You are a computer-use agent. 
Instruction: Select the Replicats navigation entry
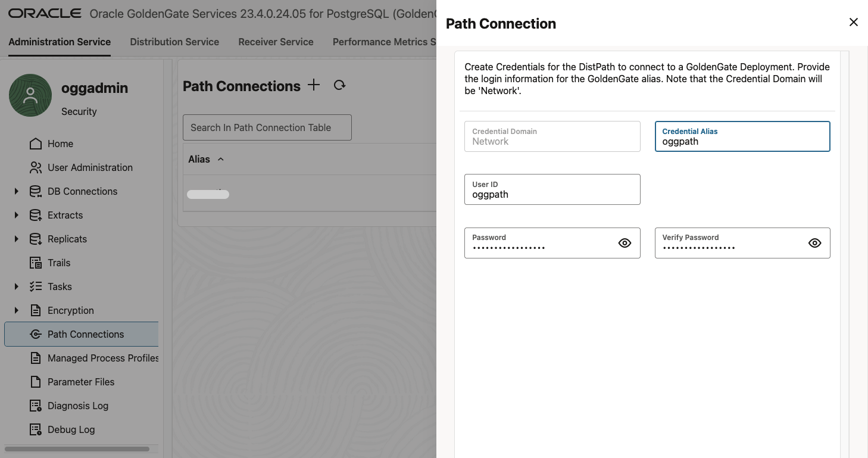67,239
